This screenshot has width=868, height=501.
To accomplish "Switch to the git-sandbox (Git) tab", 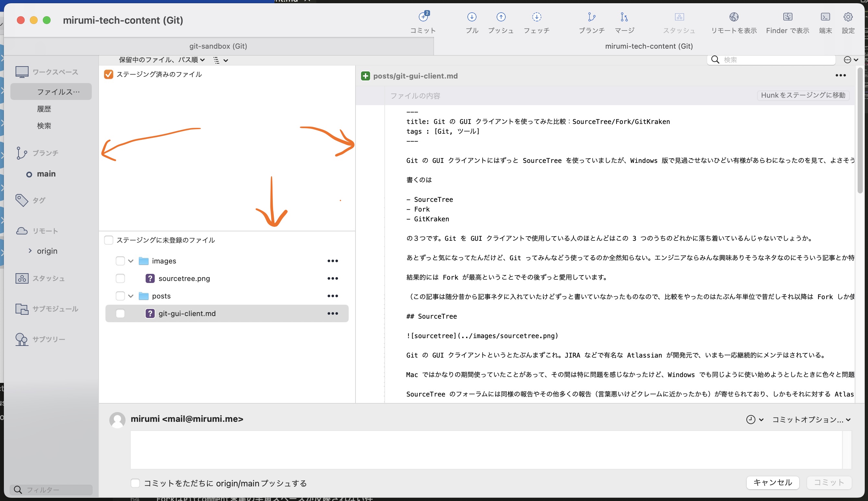I will 218,46.
